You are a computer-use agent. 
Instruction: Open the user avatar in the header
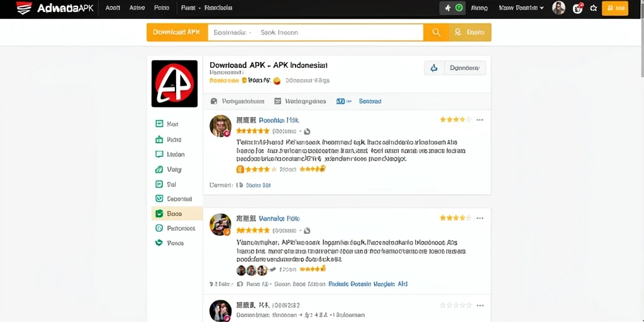tap(558, 8)
